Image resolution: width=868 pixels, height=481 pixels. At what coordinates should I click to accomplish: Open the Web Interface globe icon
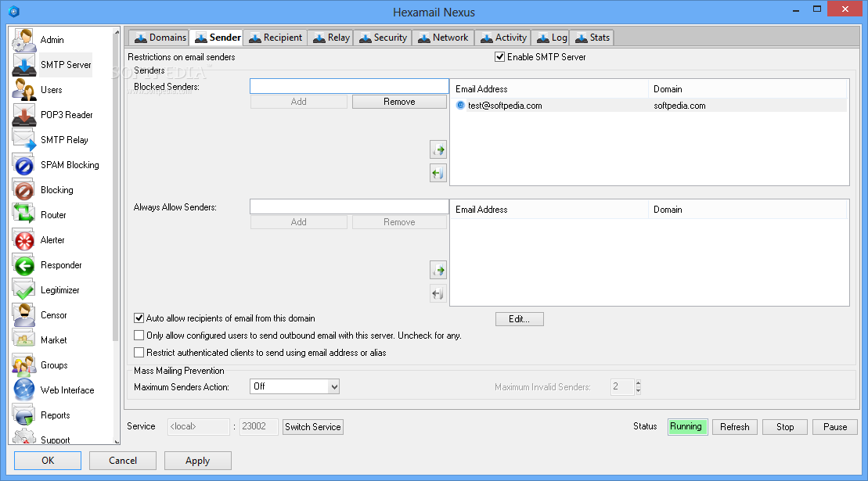(x=23, y=390)
